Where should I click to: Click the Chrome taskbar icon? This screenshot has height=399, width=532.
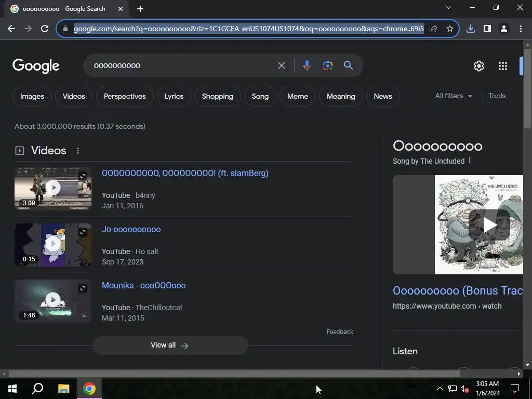[89, 389]
